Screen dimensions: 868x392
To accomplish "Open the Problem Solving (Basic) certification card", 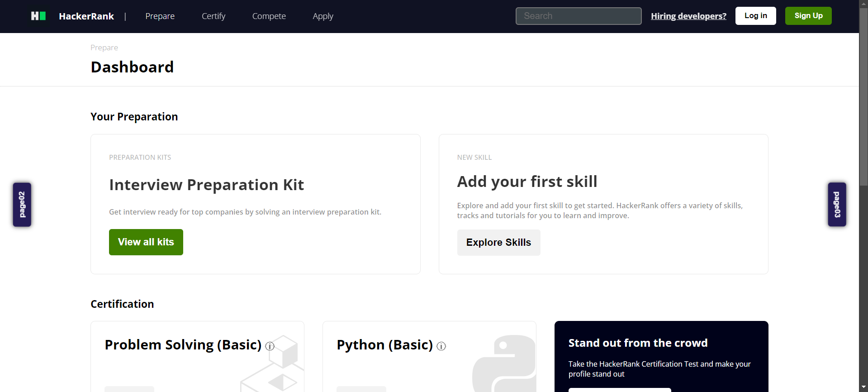I will pyautogui.click(x=197, y=357).
